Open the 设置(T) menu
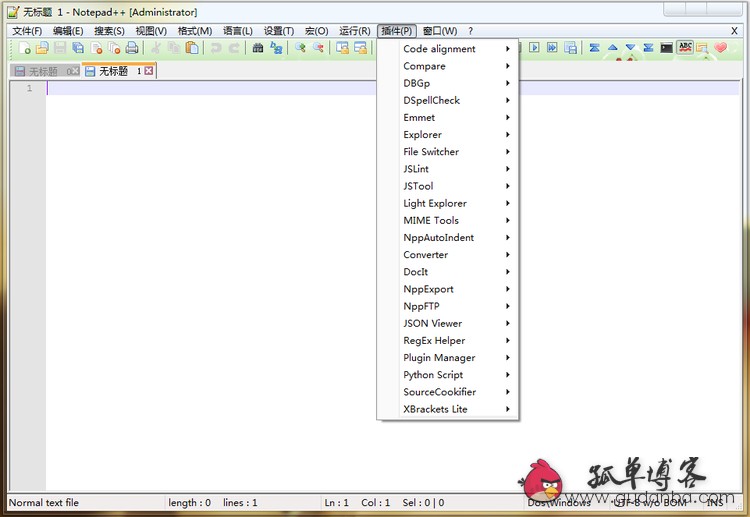The height and width of the screenshot is (517, 750). point(279,31)
